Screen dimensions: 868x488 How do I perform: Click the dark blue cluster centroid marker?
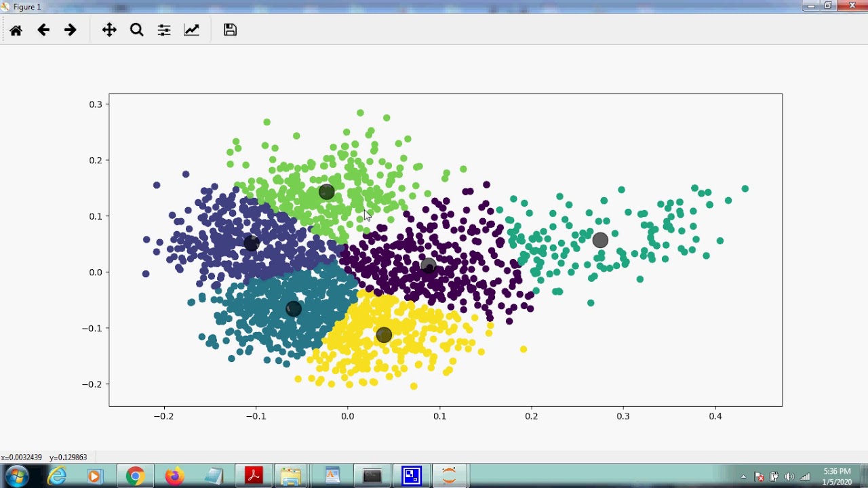[252, 243]
